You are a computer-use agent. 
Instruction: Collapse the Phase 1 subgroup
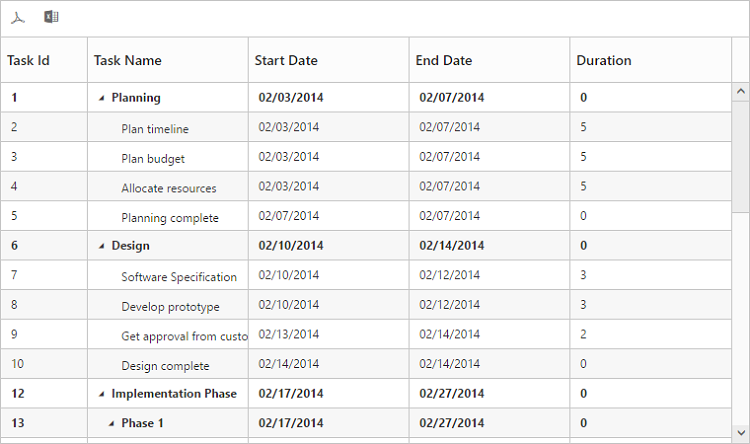coord(111,424)
